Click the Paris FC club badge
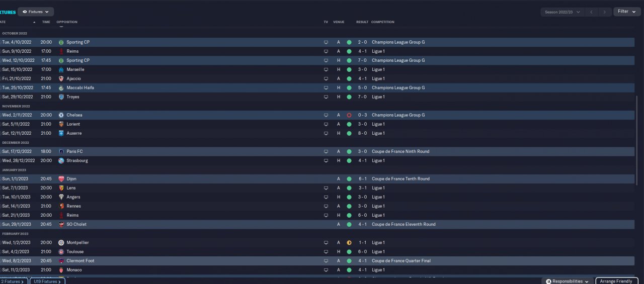Screen dimensions: 644x284 [61, 151]
